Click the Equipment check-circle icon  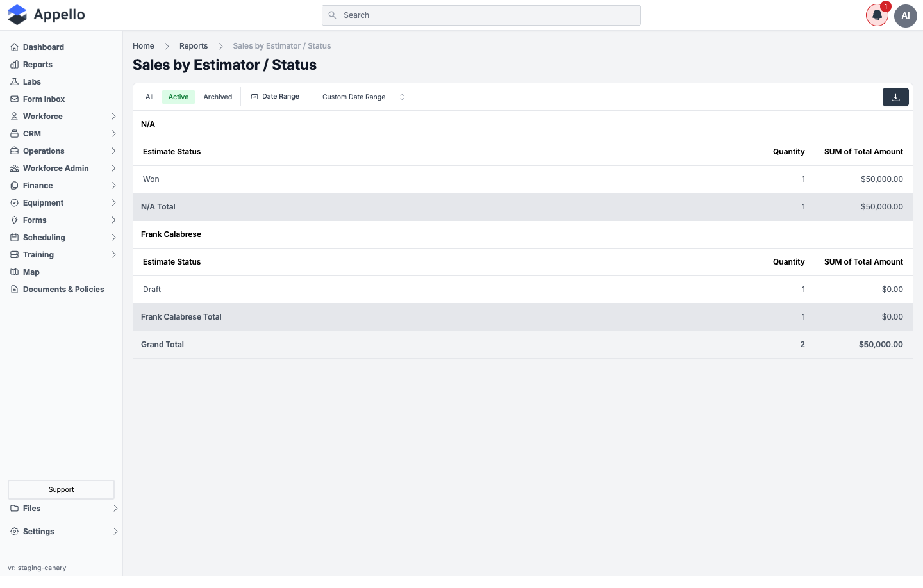pos(14,203)
